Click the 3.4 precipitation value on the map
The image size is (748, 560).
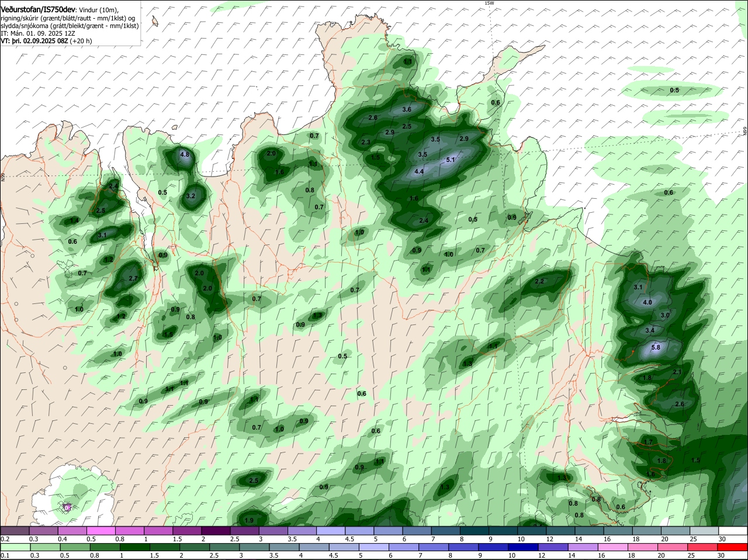click(x=650, y=330)
